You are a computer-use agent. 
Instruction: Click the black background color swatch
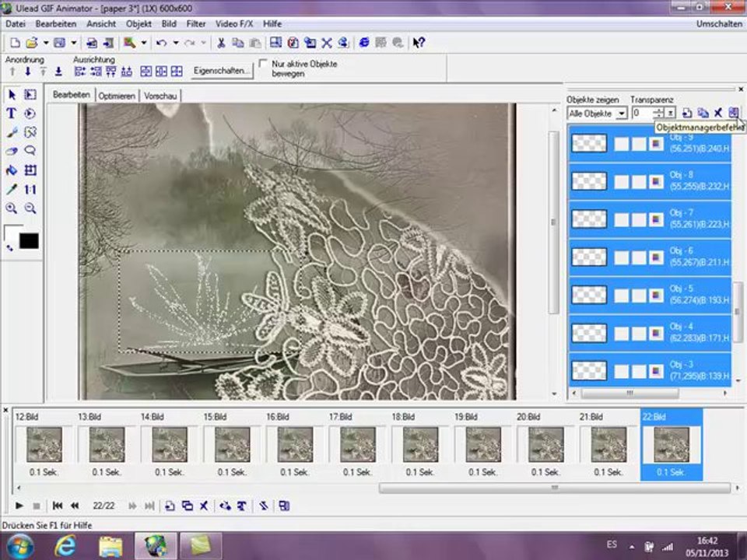29,241
